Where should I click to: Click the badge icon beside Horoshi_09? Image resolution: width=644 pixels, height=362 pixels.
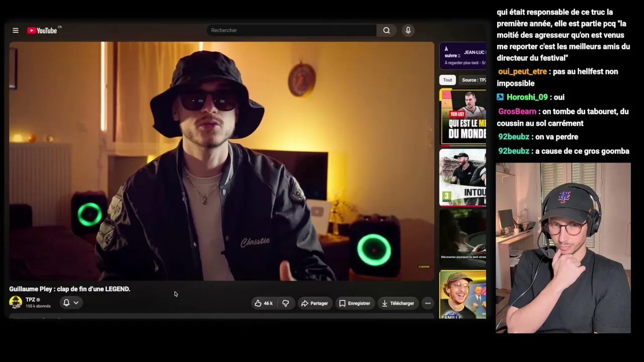500,97
